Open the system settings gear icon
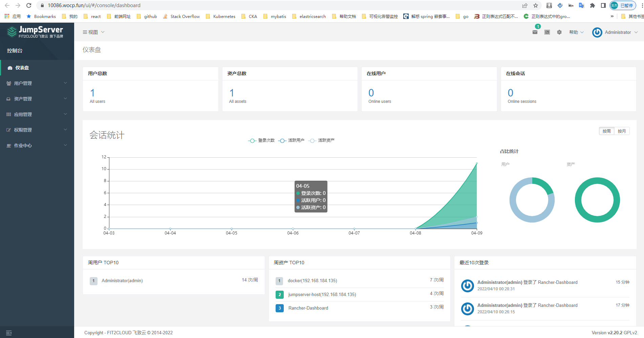 click(x=559, y=32)
